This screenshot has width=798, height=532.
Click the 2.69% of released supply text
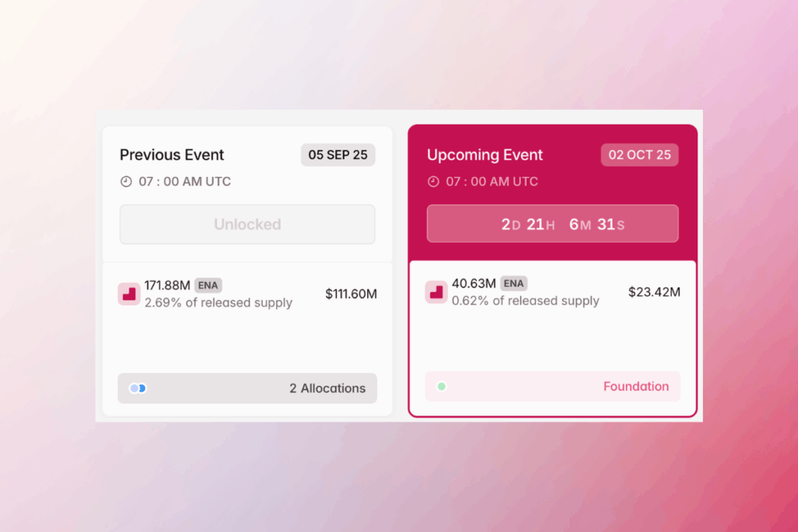218,302
